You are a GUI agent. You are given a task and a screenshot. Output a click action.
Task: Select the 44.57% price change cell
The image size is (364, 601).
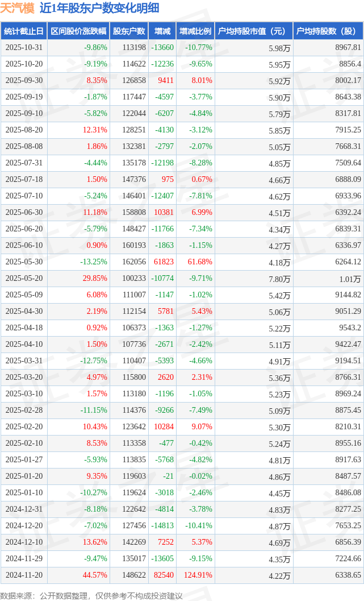tap(95, 575)
